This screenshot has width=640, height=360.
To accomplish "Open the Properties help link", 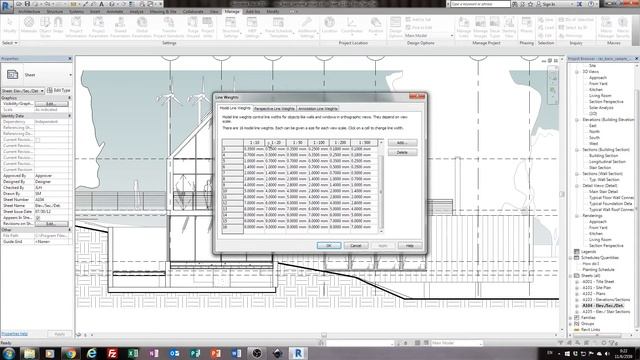I will tap(14, 334).
